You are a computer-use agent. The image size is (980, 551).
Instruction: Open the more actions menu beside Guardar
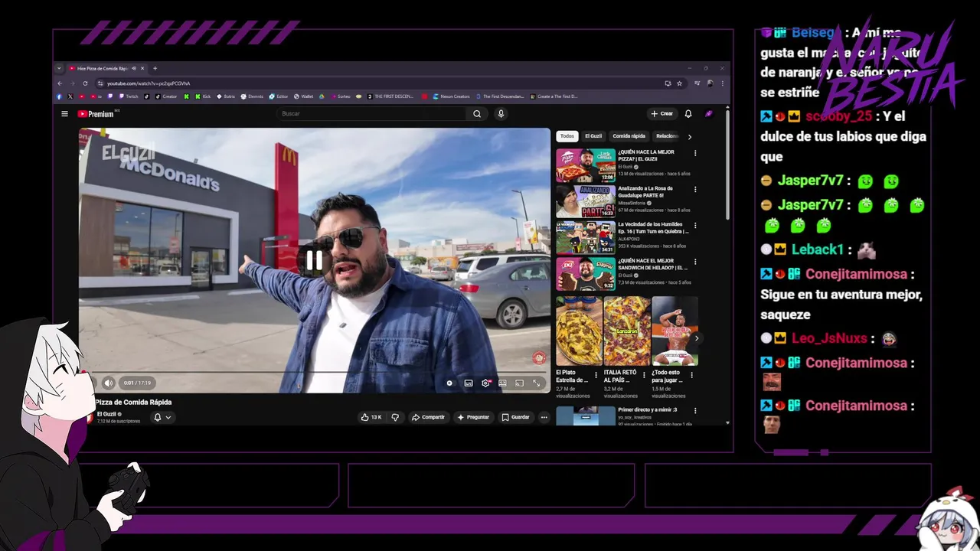click(x=544, y=417)
